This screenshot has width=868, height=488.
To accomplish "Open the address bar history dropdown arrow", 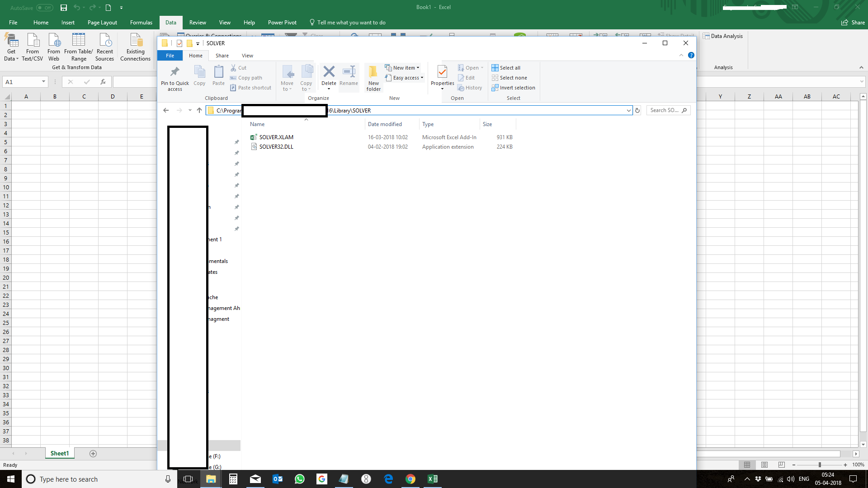I will pyautogui.click(x=628, y=111).
